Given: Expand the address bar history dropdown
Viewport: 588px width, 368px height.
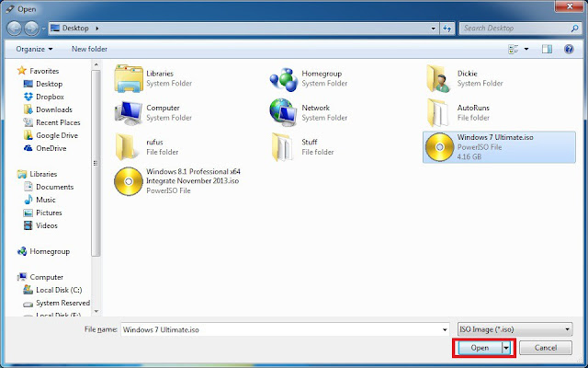Looking at the screenshot, I should [434, 29].
